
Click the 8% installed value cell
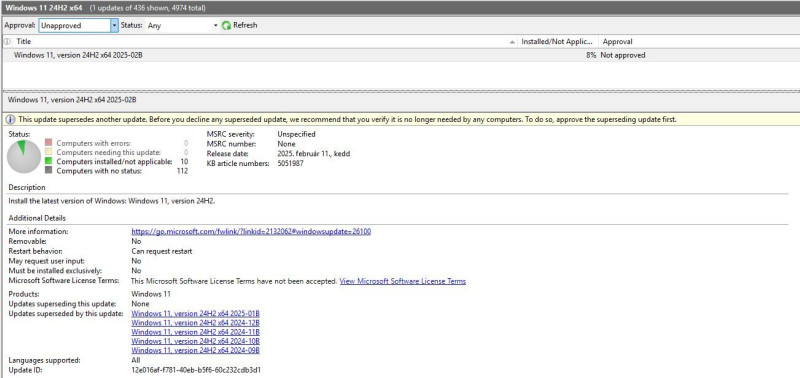click(591, 55)
